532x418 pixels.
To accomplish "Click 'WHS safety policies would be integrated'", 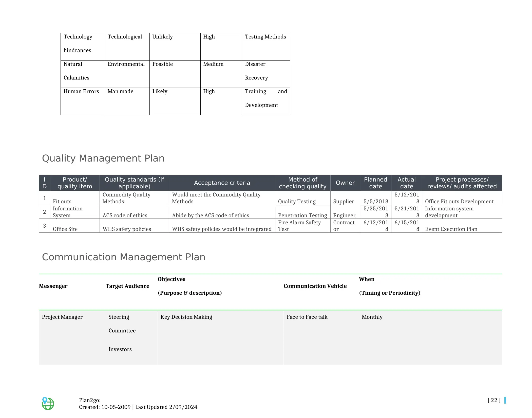I will point(222,226).
